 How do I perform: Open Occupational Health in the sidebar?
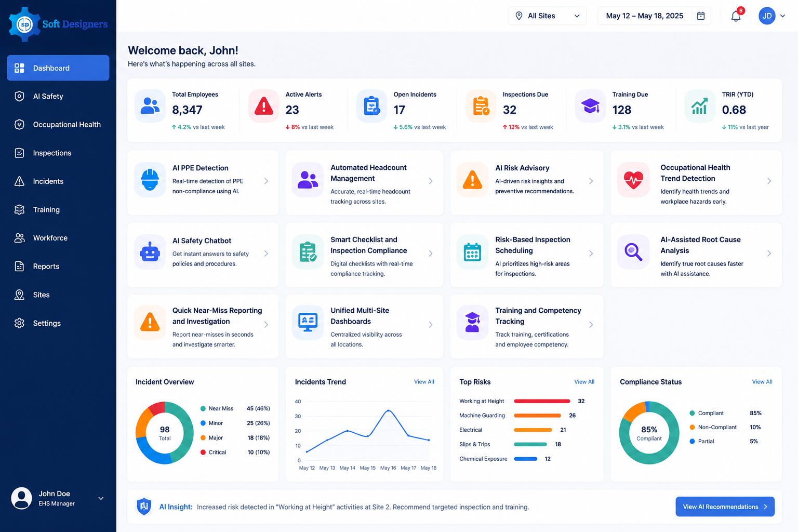point(58,125)
